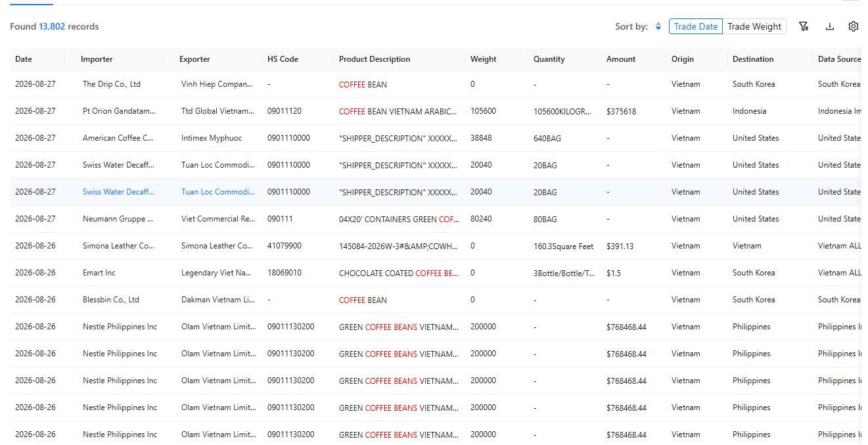This screenshot has height=445, width=868.
Task: Click destination Indonesia cell
Action: tap(749, 111)
